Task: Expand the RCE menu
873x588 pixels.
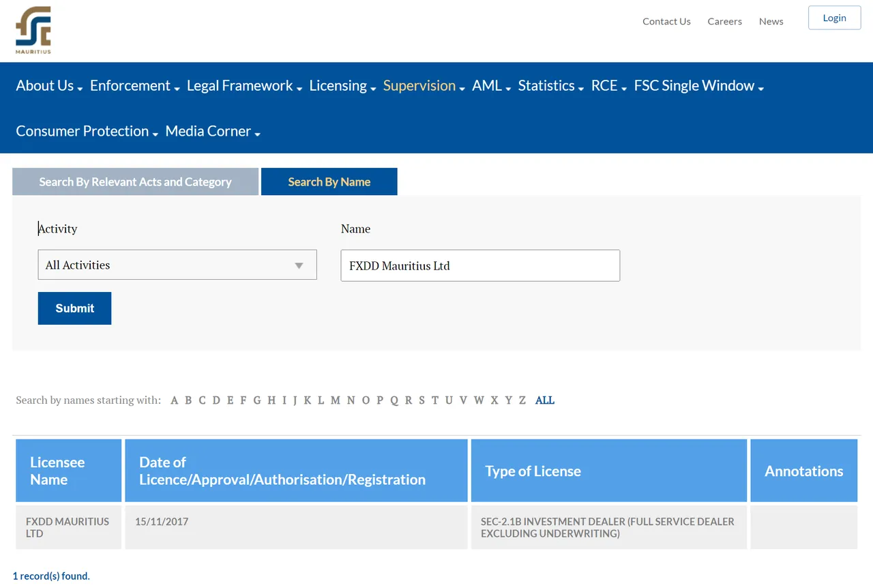Action: coord(608,85)
